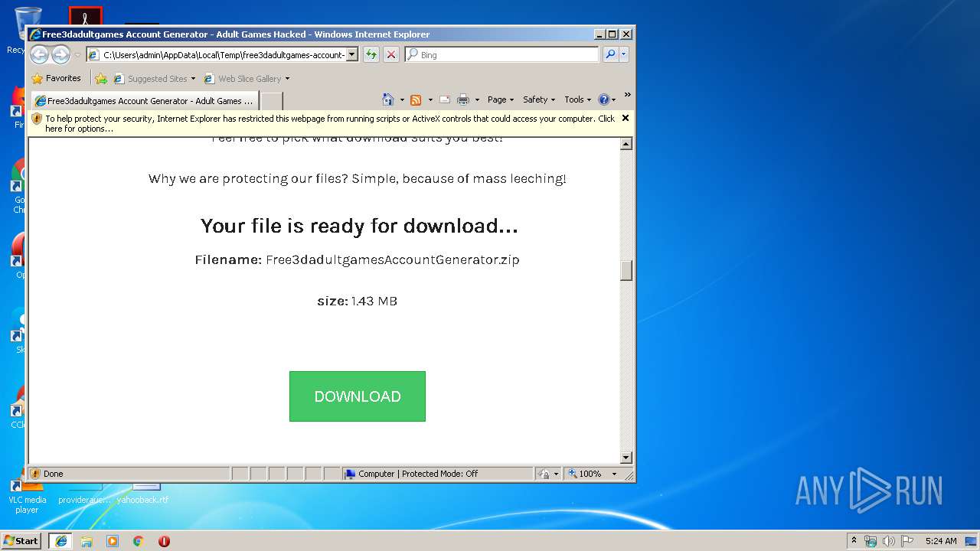The image size is (980, 551).
Task: Click the red Stop loading icon
Action: 391,54
